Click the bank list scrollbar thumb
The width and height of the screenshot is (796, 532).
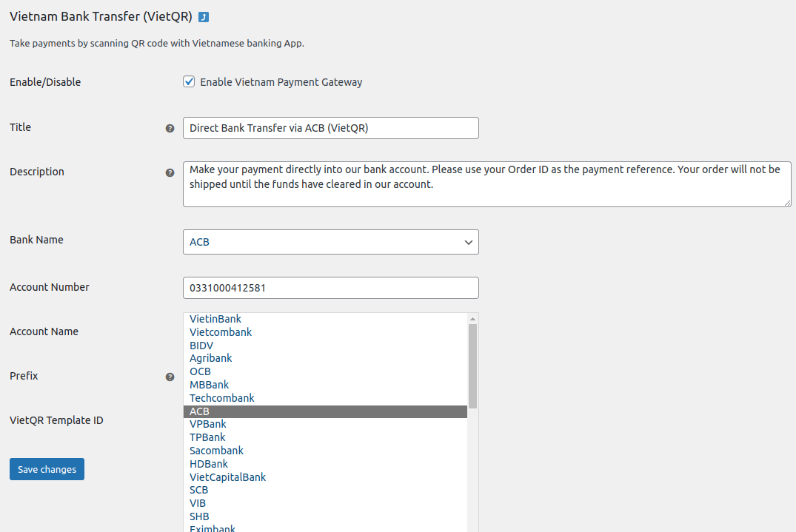pos(472,366)
